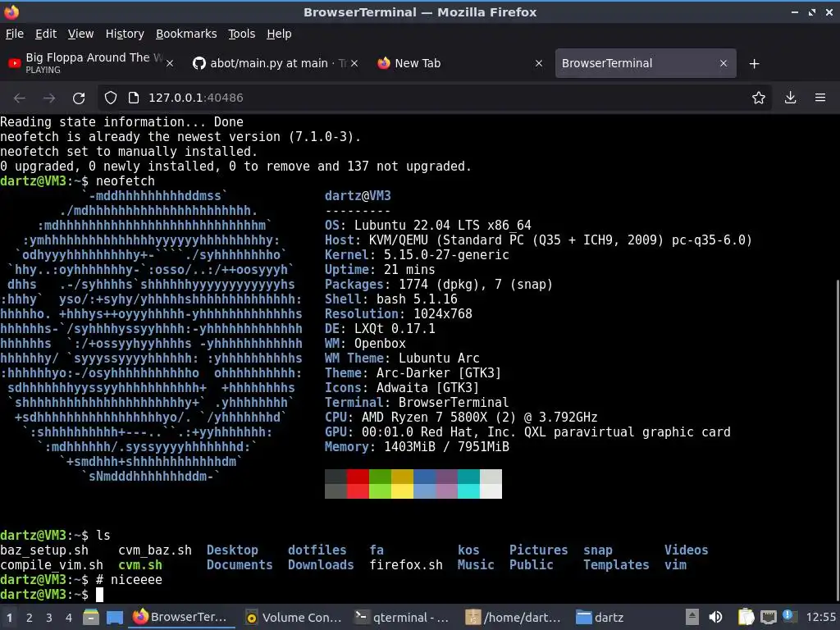
Task: Click the text 'compile_vim.sh' in ls output
Action: [52, 565]
